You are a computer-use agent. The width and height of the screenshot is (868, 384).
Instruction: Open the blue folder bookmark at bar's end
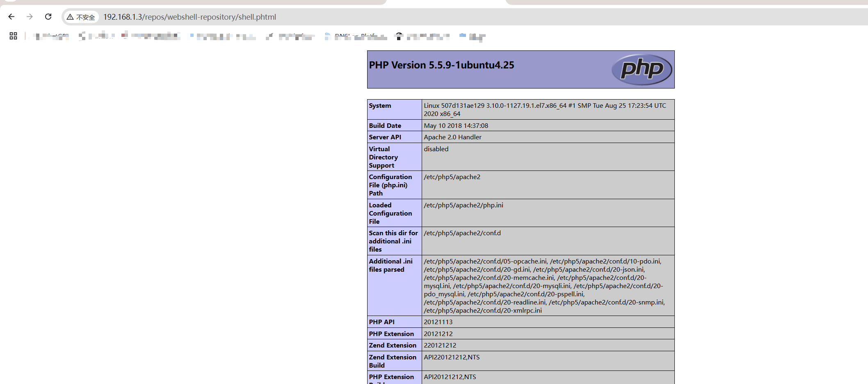tap(472, 36)
